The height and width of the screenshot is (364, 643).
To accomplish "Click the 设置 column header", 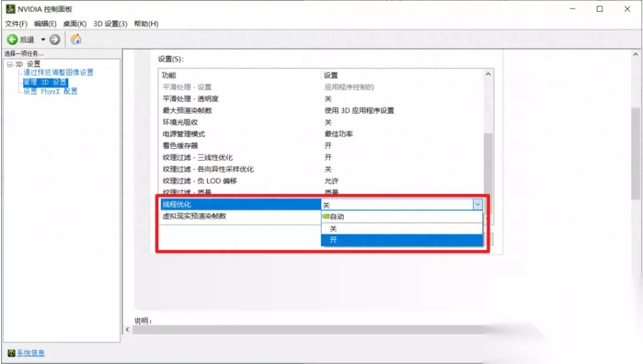I will coord(402,75).
